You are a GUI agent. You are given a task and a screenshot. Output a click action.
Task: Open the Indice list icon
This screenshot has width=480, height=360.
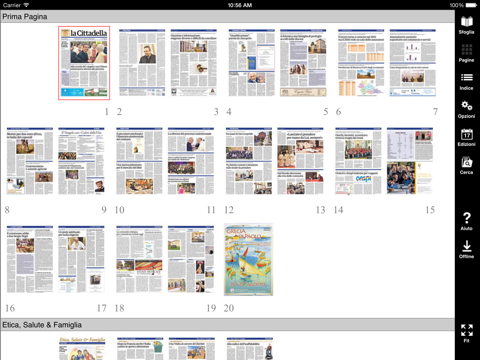coord(467,81)
